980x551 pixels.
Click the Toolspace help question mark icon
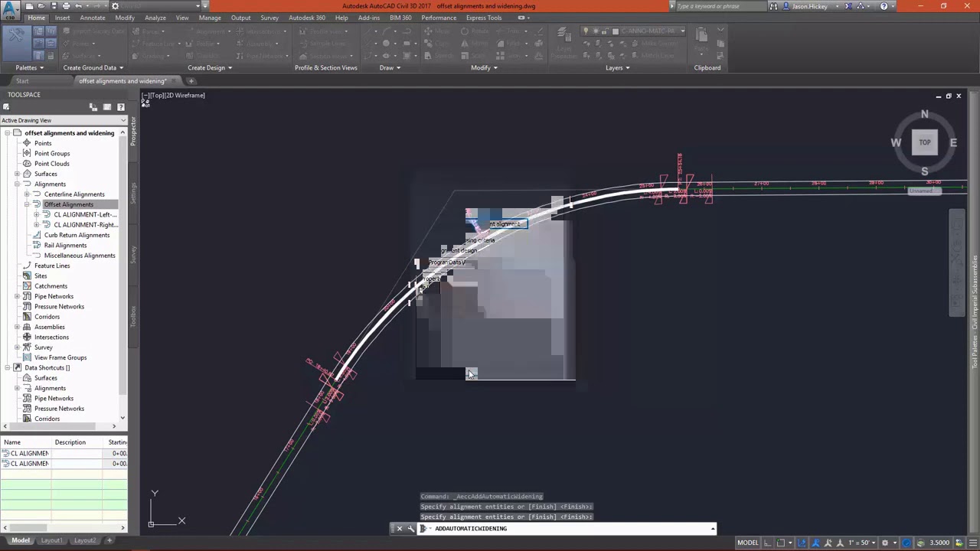120,107
